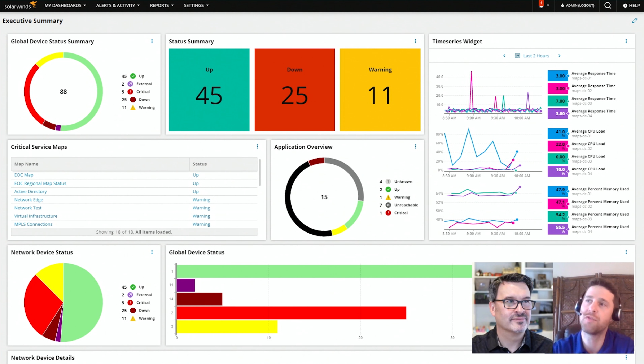
Task: Click the EOC Map link in Critical Service Maps
Action: pos(23,175)
